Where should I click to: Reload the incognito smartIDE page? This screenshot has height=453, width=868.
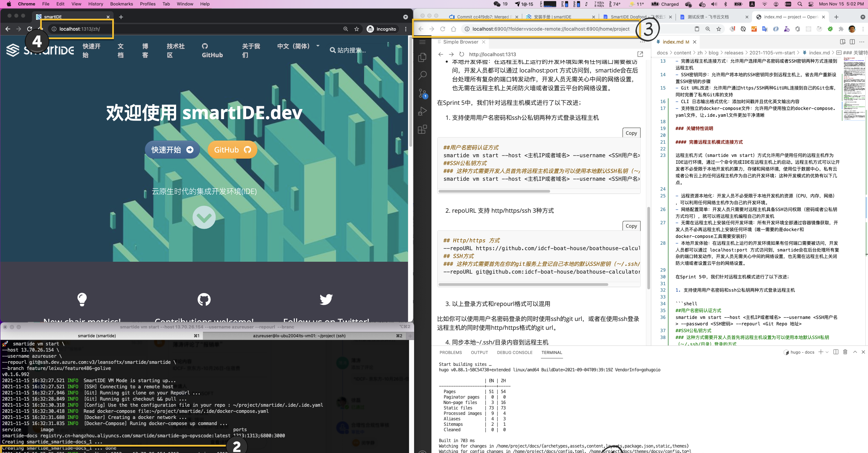point(30,29)
